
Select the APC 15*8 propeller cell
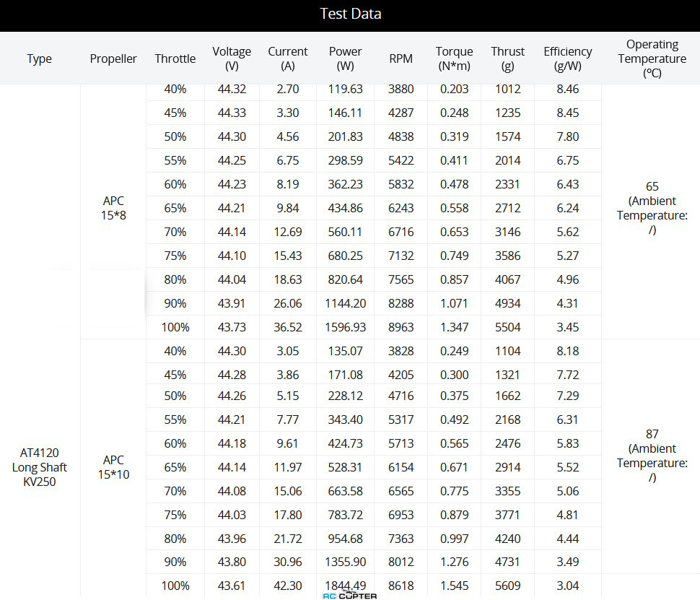tap(113, 208)
